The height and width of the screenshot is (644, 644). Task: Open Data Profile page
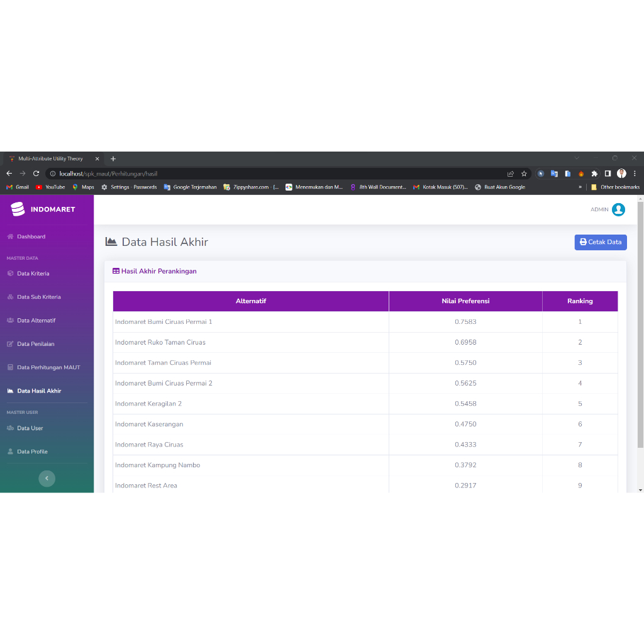click(28, 452)
